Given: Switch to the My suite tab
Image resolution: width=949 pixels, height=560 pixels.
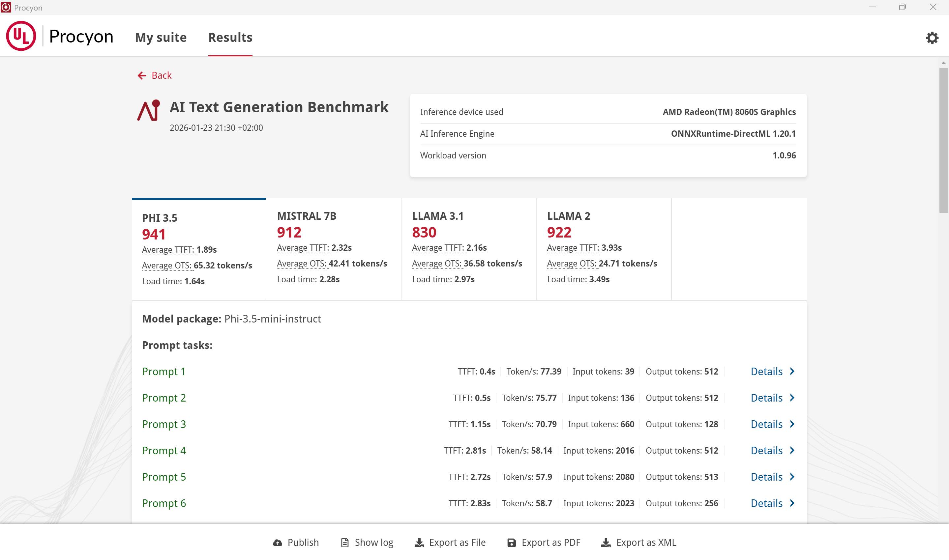Looking at the screenshot, I should click(161, 37).
